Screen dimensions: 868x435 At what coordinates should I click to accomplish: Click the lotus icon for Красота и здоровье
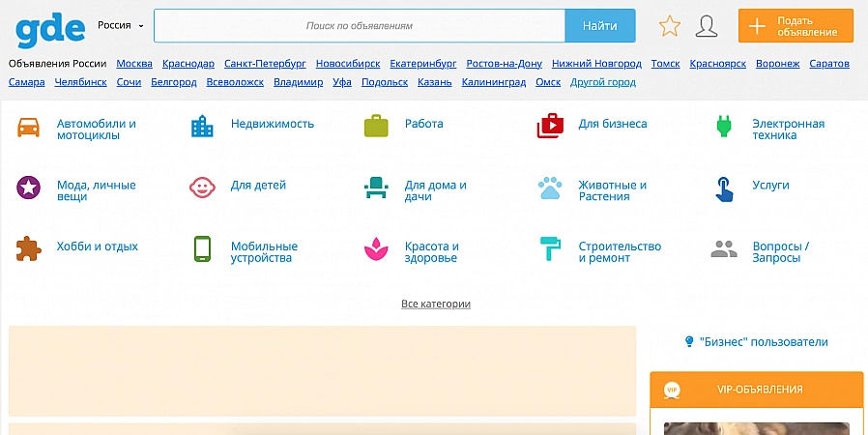pyautogui.click(x=376, y=249)
